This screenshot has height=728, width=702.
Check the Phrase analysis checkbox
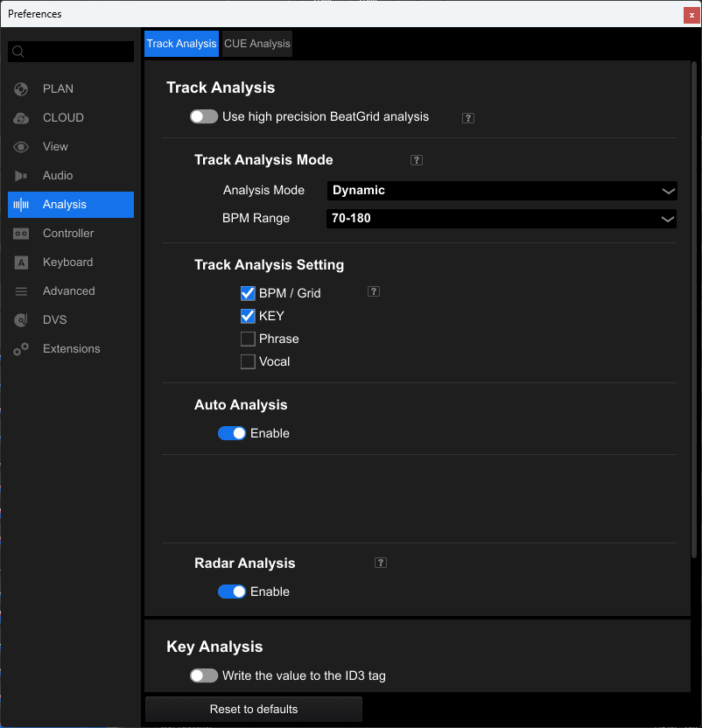[x=248, y=339]
